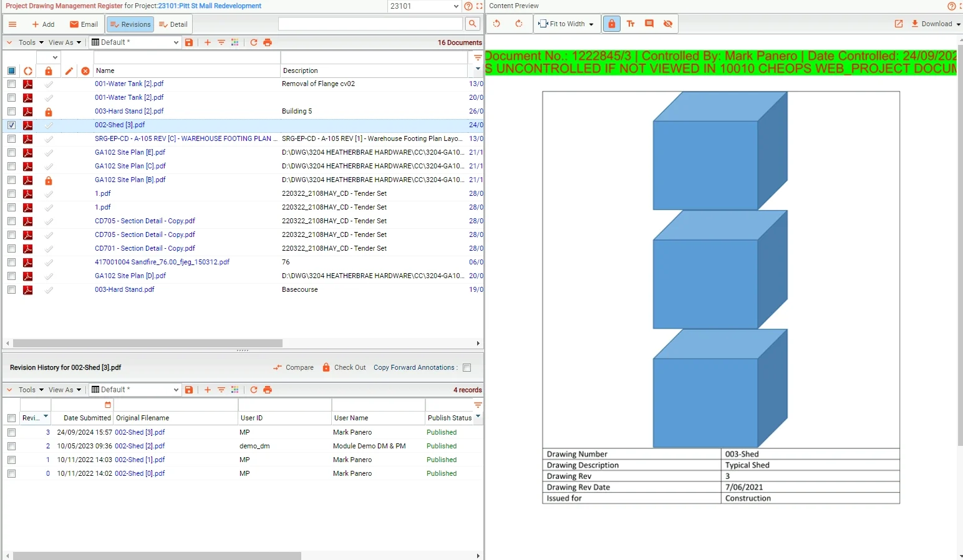Open preview in new window icon

point(899,24)
